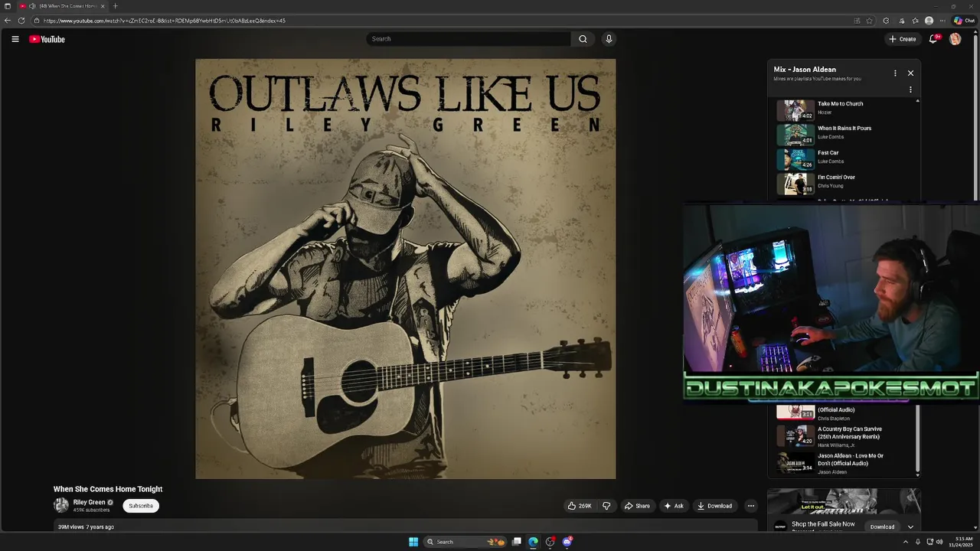Viewport: 980px width, 551px height.
Task: Close the Mix - Jason Aldean playlist panel
Action: (910, 73)
